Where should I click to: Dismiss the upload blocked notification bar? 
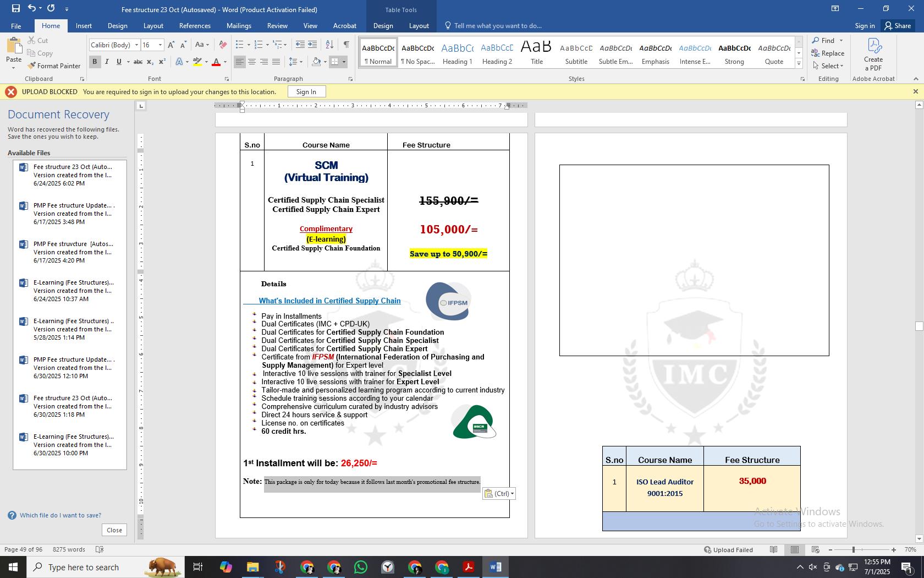point(915,91)
